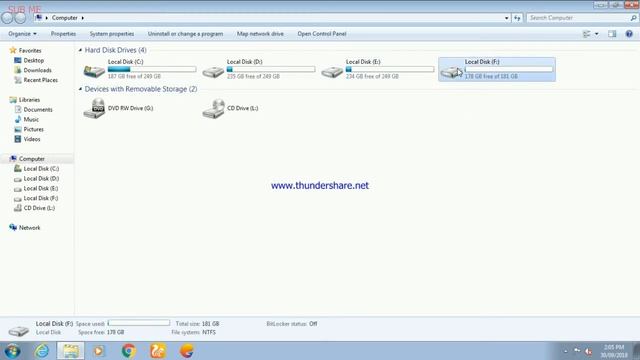Click '178 GB free of 181 GB' text
The image size is (640, 360).
491,76
